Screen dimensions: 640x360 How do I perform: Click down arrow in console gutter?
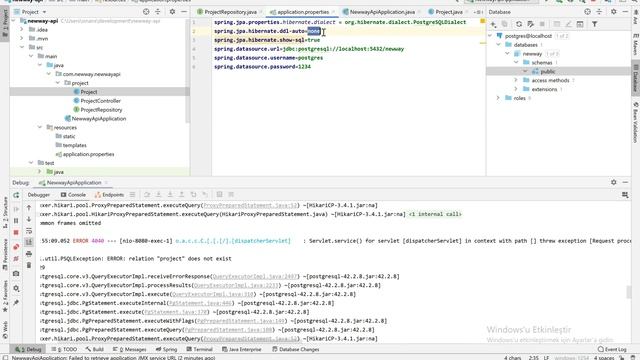coord(29,219)
